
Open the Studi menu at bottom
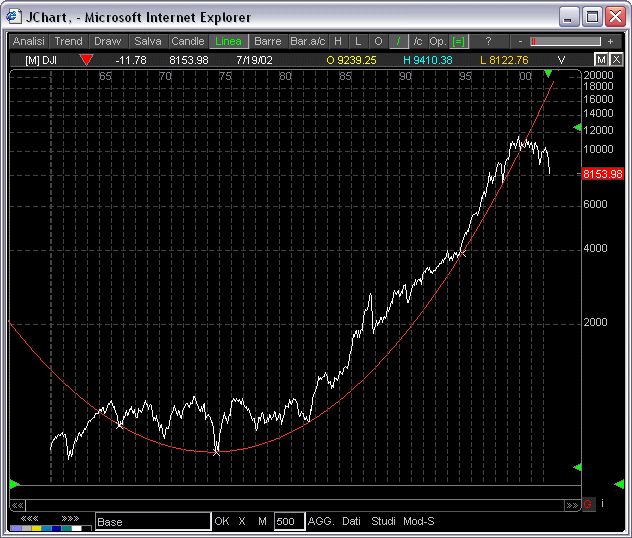coord(383,521)
